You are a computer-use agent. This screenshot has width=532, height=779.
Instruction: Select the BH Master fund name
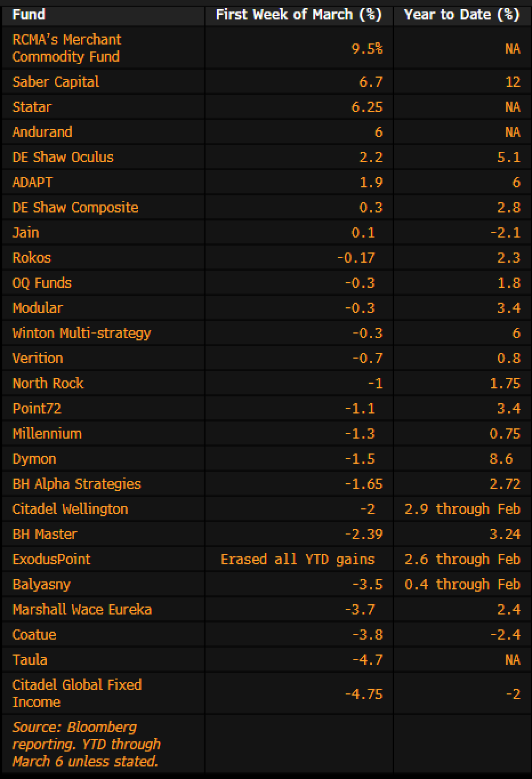(45, 534)
